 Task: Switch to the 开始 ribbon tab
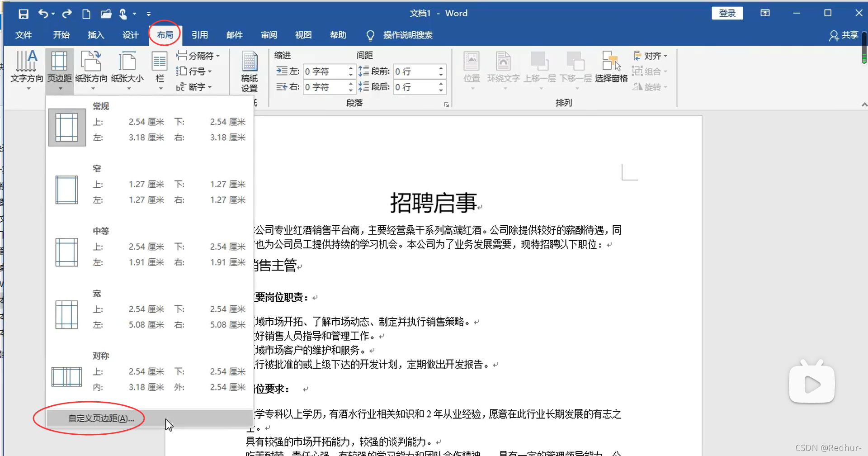point(61,35)
